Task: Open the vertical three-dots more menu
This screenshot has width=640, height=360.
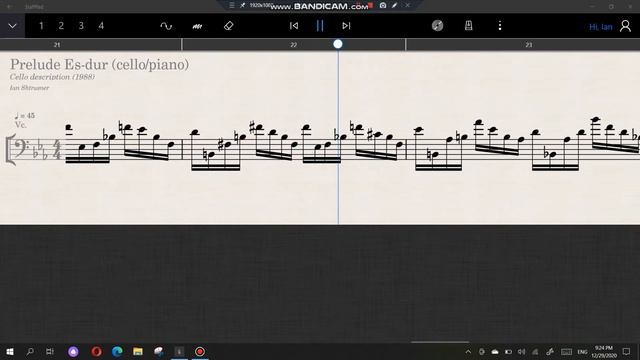Action: click(500, 26)
